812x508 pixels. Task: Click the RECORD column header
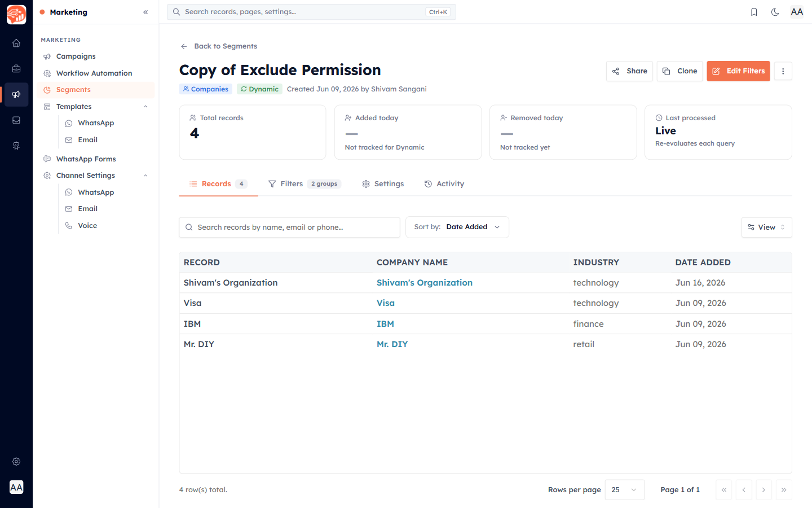[x=202, y=262]
